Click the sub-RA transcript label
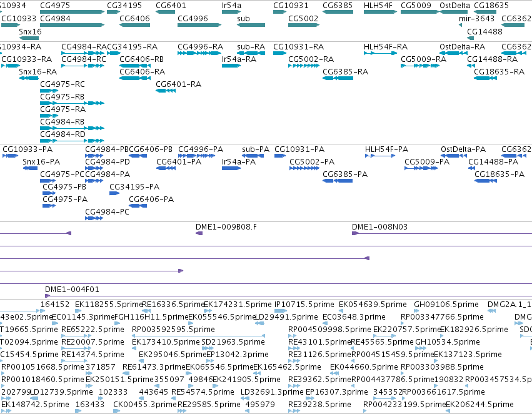The height and width of the screenshot is (414, 532). (x=251, y=46)
